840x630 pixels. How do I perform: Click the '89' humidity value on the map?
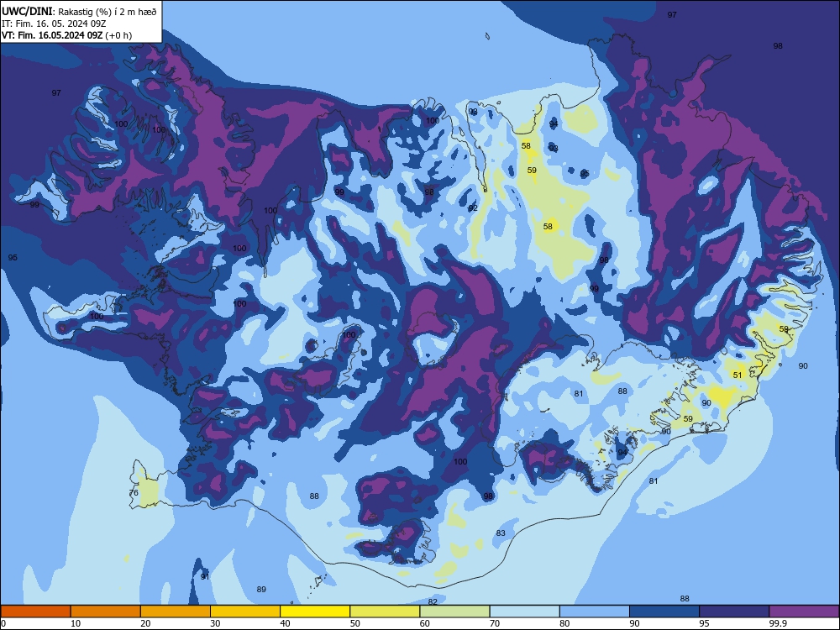(x=261, y=590)
